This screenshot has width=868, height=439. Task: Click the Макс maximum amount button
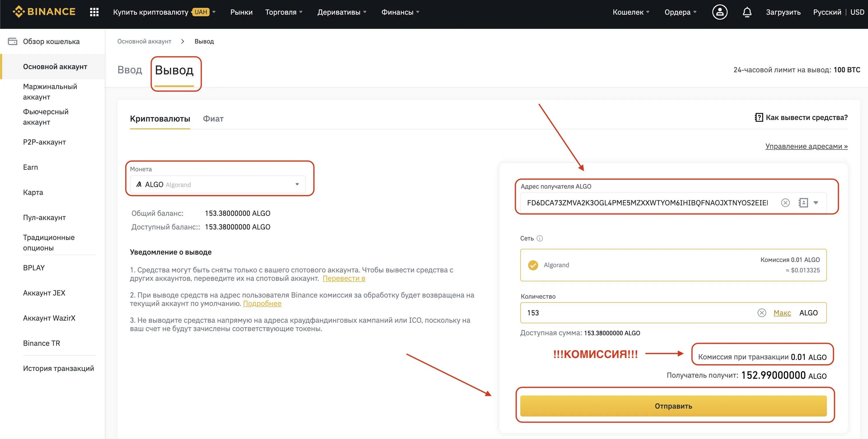[x=782, y=312]
